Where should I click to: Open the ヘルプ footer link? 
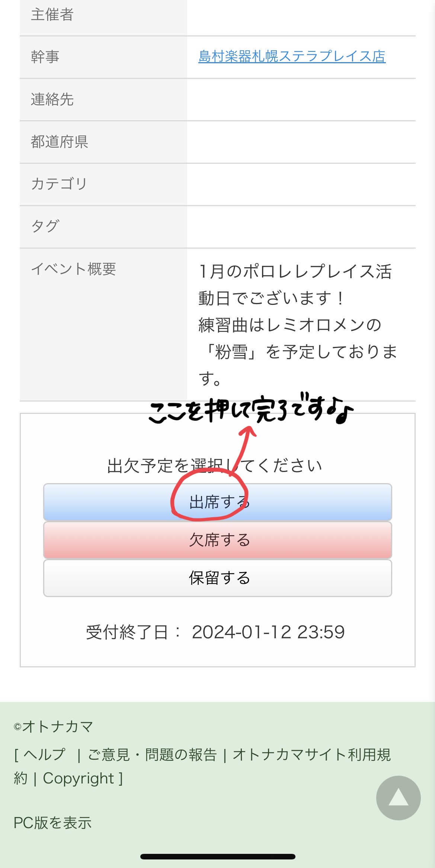pos(44,754)
